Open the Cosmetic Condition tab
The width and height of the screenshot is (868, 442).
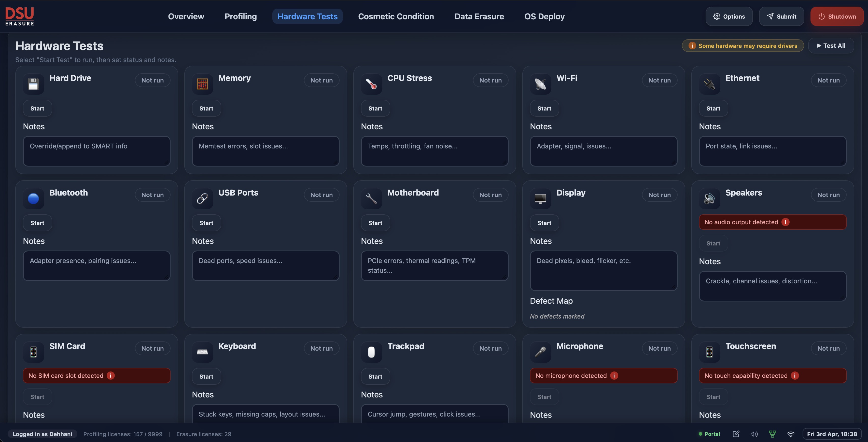[396, 17]
